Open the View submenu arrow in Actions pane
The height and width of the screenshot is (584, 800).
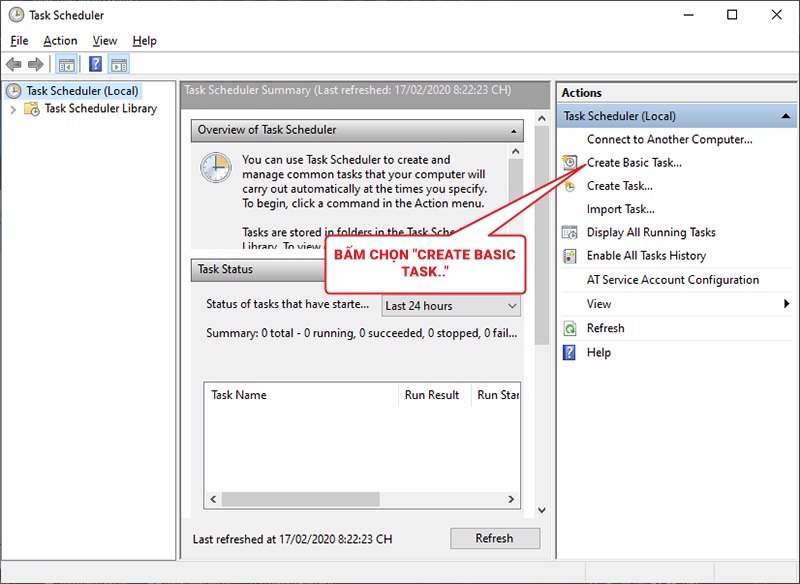point(786,304)
